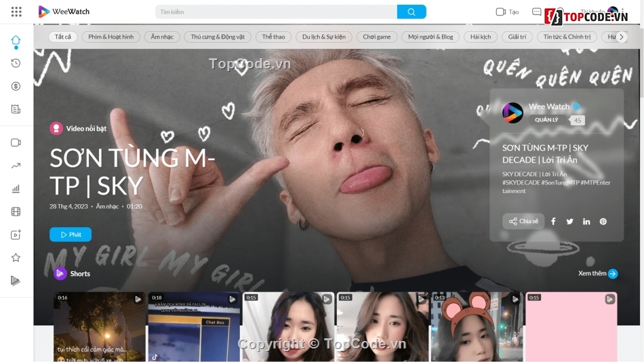644x362 pixels.
Task: Open the messages chat icon
Action: tap(536, 12)
